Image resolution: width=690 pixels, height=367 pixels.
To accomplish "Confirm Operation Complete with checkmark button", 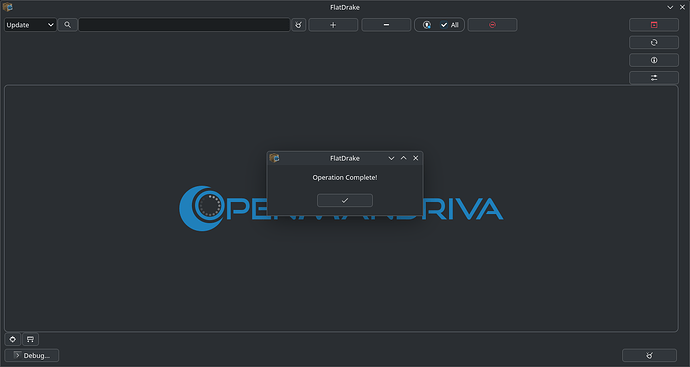I will 345,200.
